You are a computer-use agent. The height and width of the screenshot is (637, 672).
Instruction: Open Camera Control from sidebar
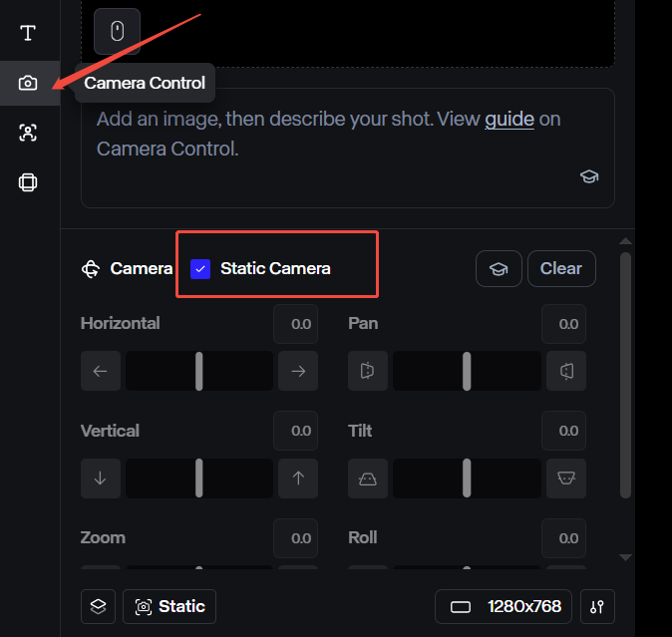click(x=28, y=83)
